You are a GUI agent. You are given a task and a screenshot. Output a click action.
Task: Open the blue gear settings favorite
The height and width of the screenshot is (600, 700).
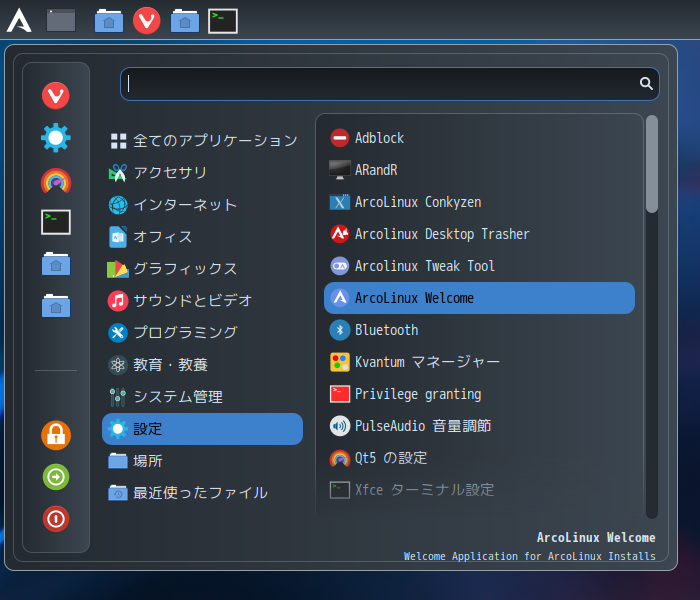(x=56, y=138)
